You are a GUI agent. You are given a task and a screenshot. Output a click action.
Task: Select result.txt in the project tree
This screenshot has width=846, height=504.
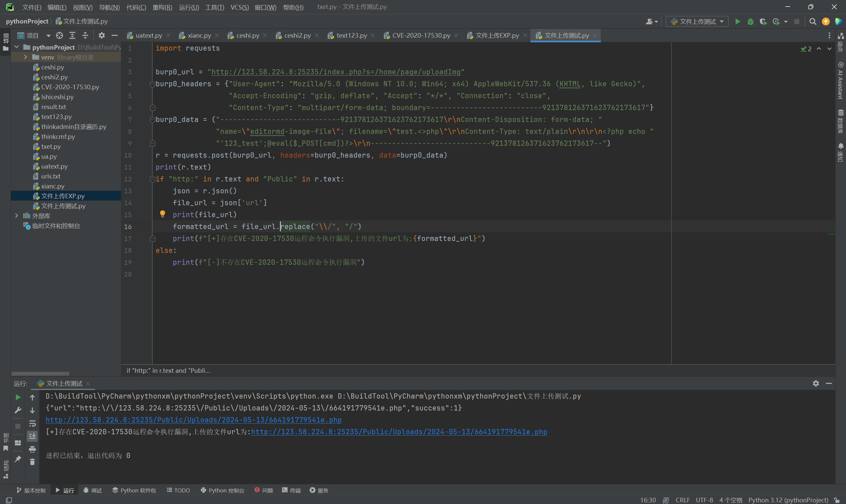53,107
